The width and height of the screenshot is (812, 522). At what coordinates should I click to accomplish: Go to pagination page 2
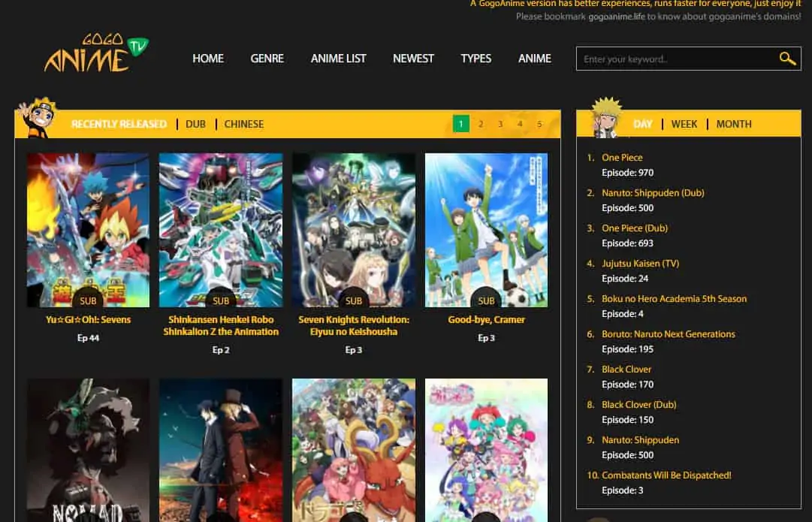pyautogui.click(x=481, y=124)
